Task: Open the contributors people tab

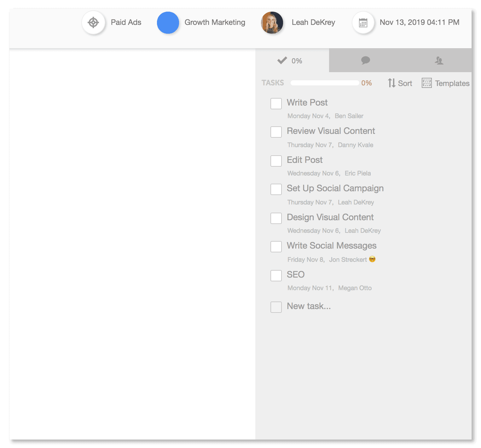Action: point(439,60)
